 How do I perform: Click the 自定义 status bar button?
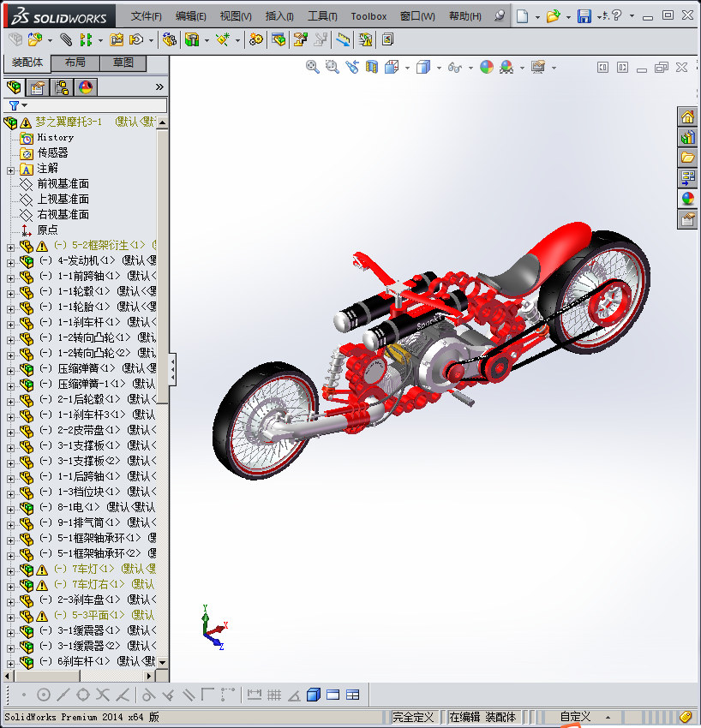(x=575, y=717)
